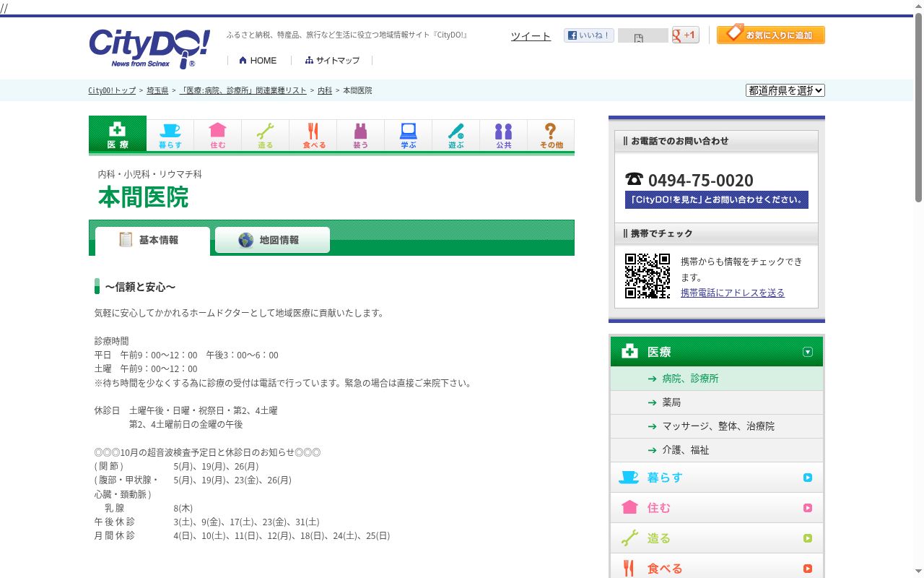Screen dimensions: 924x578
Task: Click the Google +1 button
Action: click(686, 35)
